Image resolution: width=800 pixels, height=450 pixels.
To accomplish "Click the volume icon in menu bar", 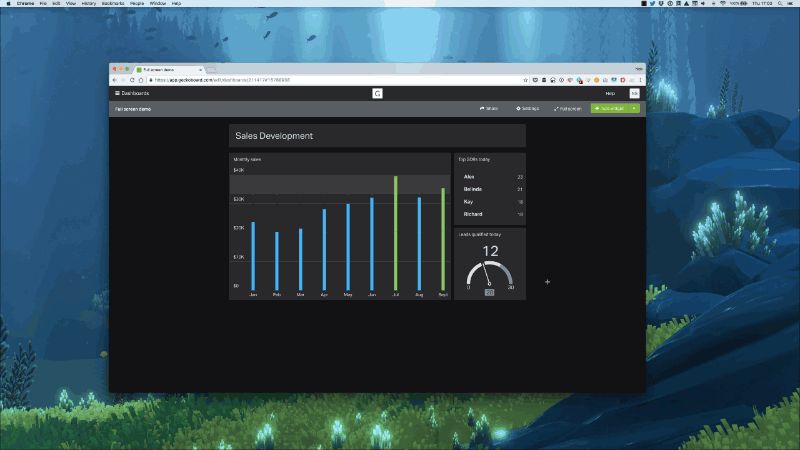I will [703, 3].
